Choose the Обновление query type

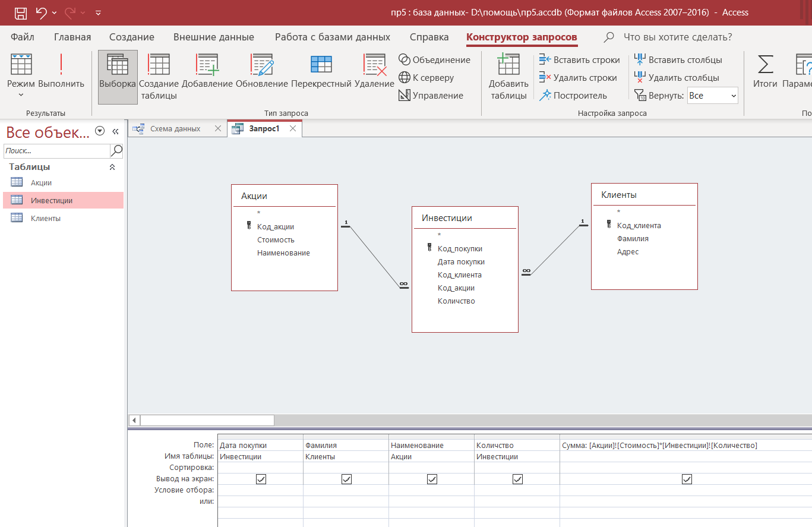tap(262, 70)
